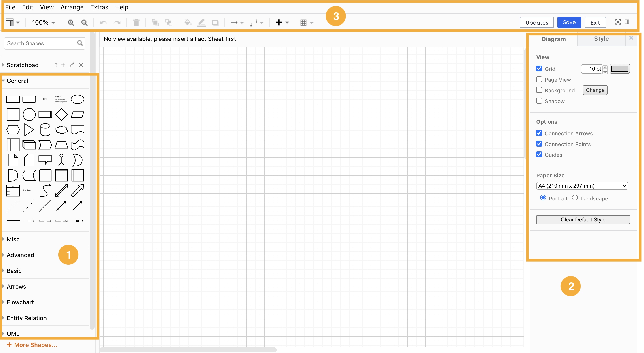The width and height of the screenshot is (644, 353).
Task: Click the Scratchpad edit pencil icon
Action: coord(72,65)
